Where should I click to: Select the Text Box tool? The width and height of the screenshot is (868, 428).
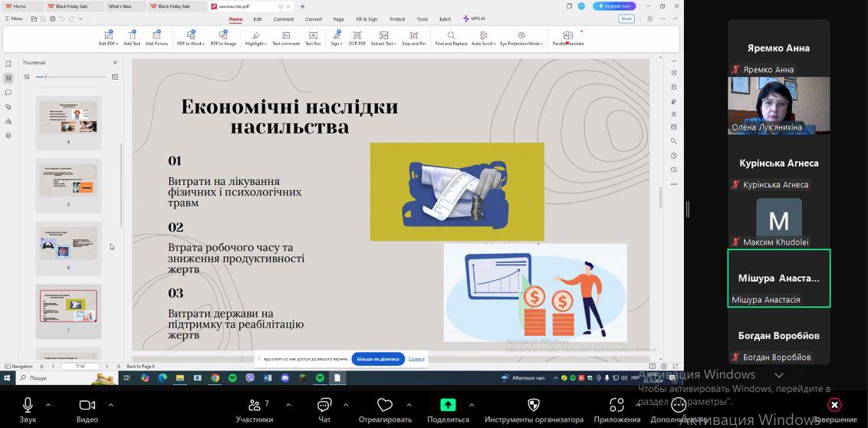(313, 38)
